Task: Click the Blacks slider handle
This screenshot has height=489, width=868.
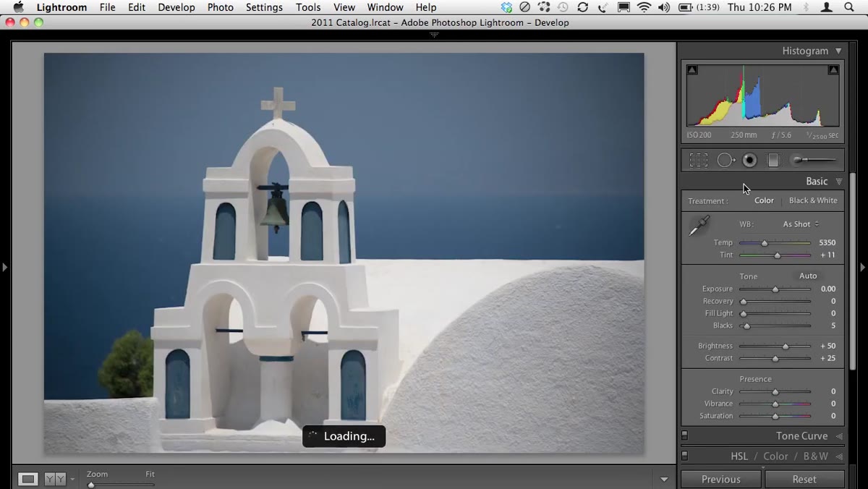Action: [x=747, y=326]
